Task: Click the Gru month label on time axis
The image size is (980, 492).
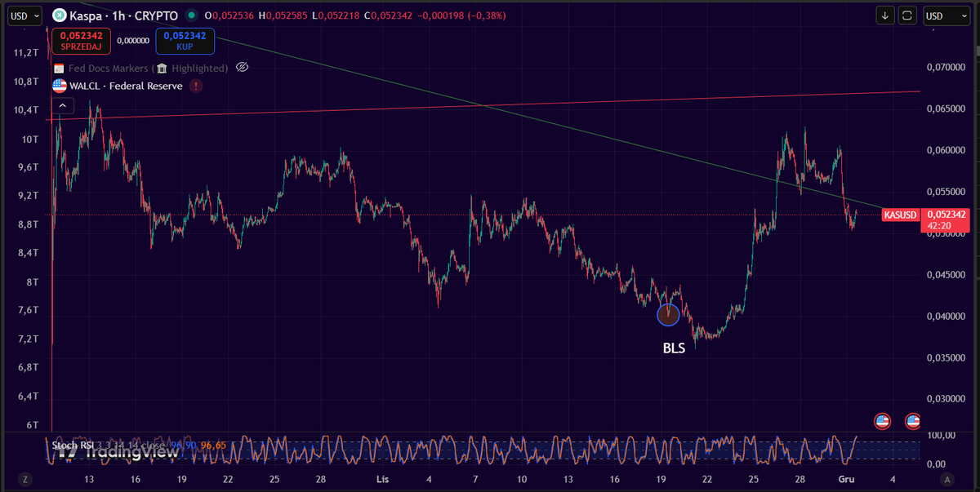Action: pos(847,479)
